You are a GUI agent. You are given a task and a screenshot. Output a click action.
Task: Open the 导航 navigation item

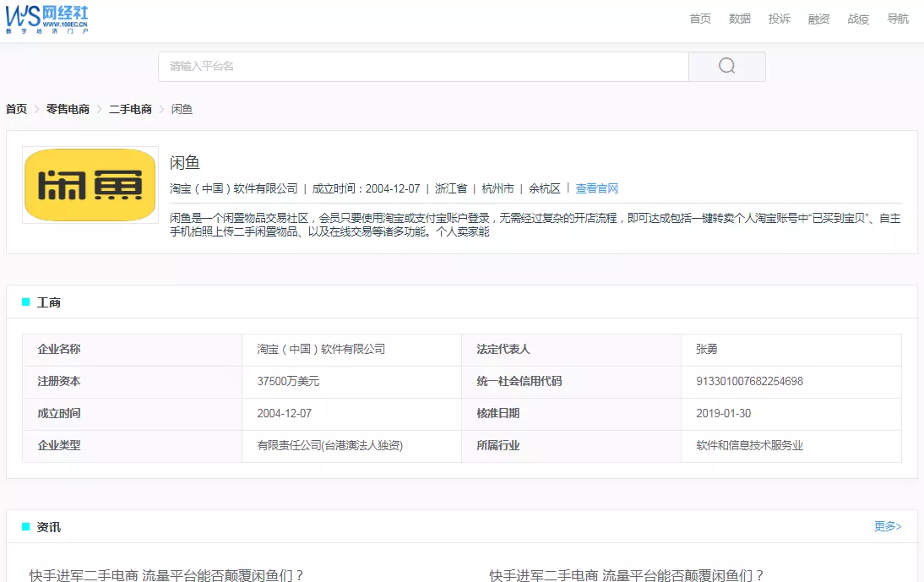coord(898,19)
